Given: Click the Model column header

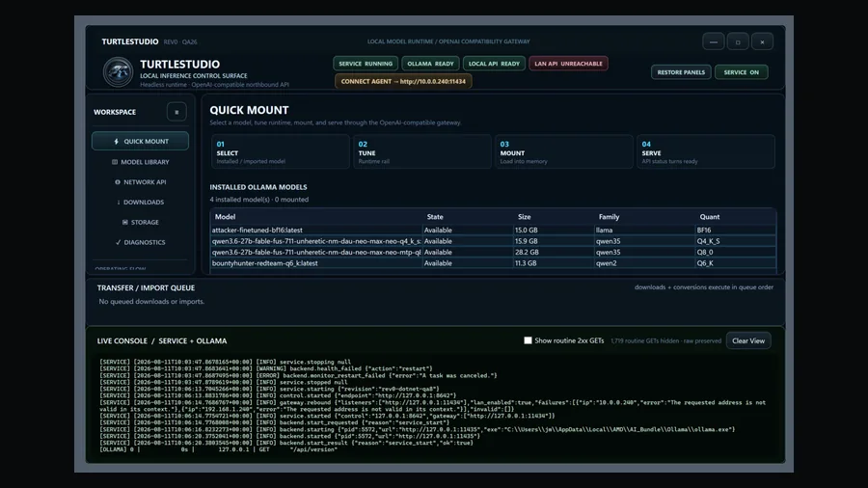Looking at the screenshot, I should coord(226,217).
